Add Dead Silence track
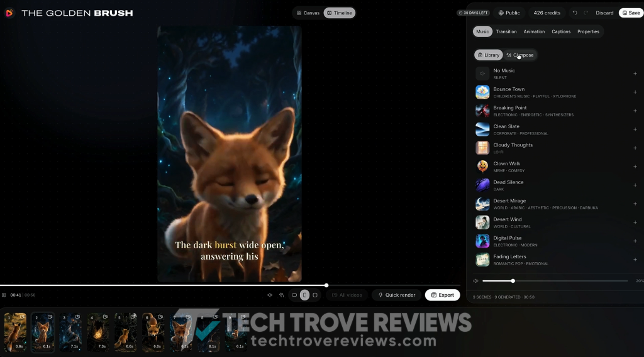Image resolution: width=644 pixels, height=357 pixels. [635, 185]
